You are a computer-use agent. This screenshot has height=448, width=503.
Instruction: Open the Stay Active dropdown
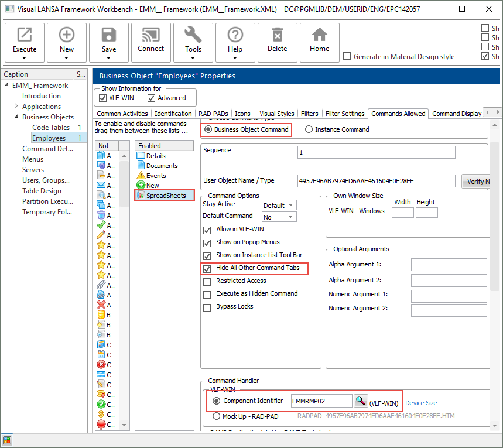pyautogui.click(x=279, y=206)
